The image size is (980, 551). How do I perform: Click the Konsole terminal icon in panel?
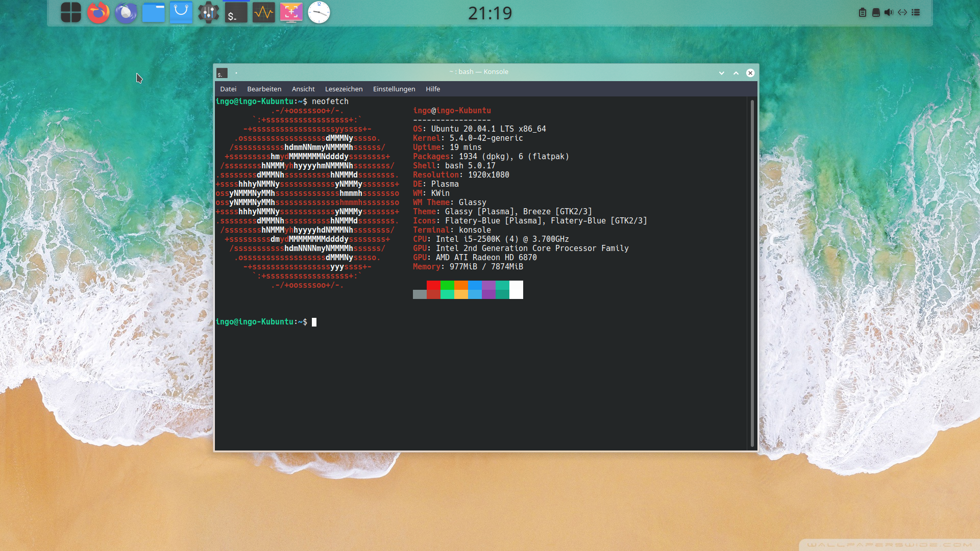click(x=236, y=12)
